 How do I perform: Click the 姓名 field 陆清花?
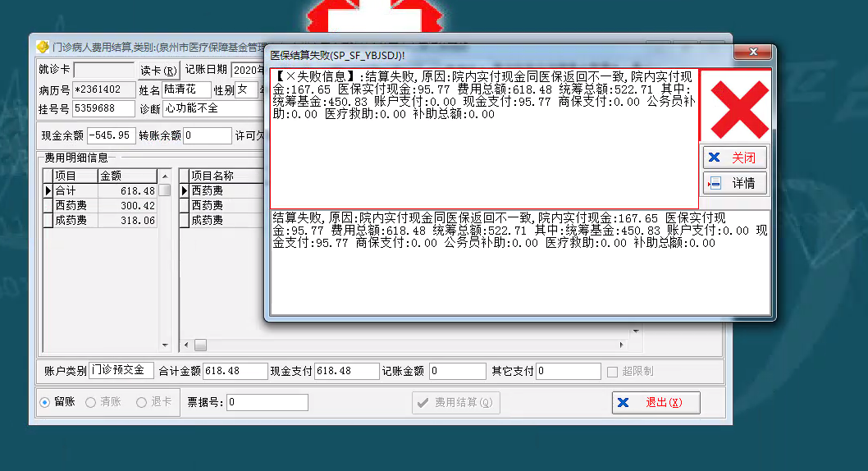[x=186, y=89]
